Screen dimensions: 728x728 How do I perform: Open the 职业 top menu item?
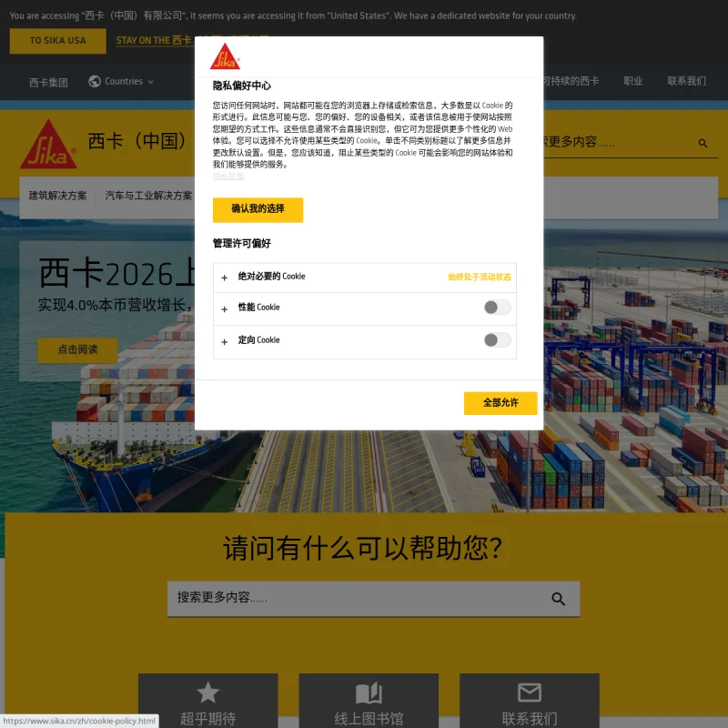[632, 81]
